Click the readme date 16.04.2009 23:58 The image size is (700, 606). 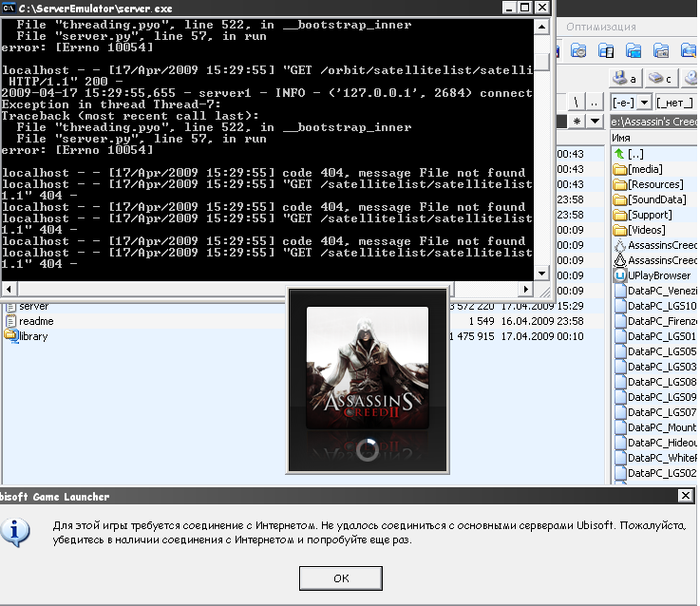(542, 321)
